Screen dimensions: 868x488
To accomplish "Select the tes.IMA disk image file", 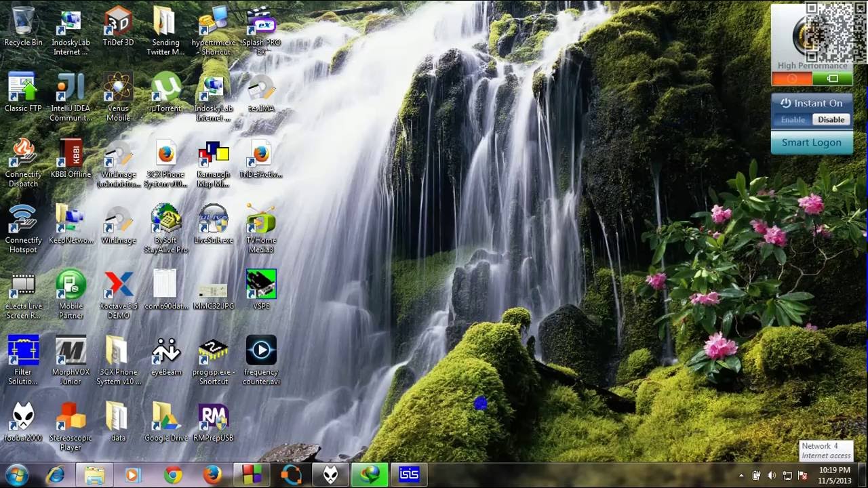I will point(261,93).
